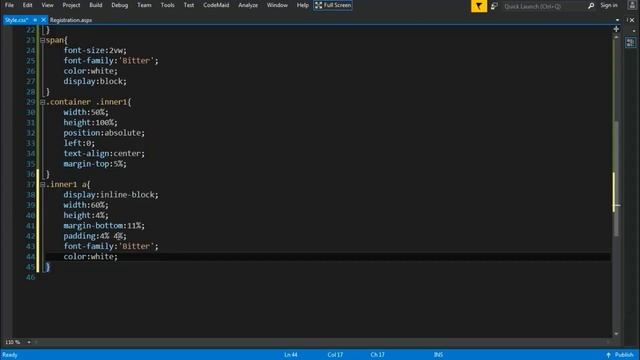
Task: Open the CodeMaid menu
Action: click(216, 5)
